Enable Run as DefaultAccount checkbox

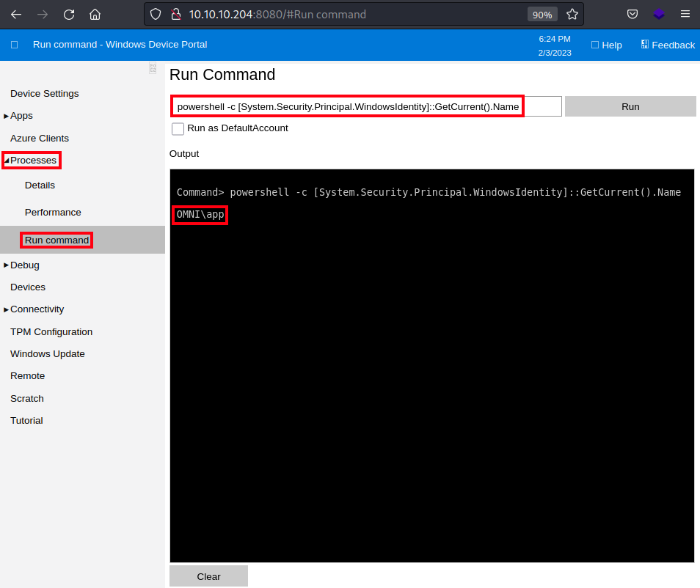click(178, 128)
